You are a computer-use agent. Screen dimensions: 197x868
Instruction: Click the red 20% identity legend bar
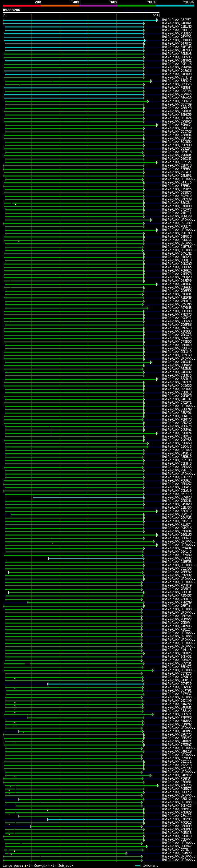pyautogui.click(x=22, y=6)
